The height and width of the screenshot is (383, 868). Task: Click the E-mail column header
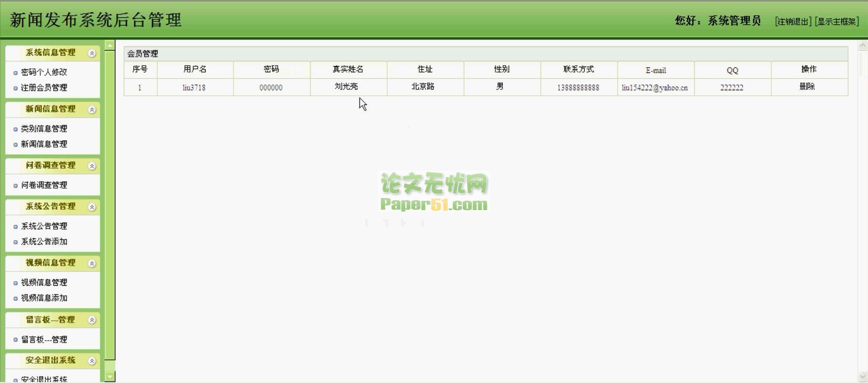(x=656, y=70)
